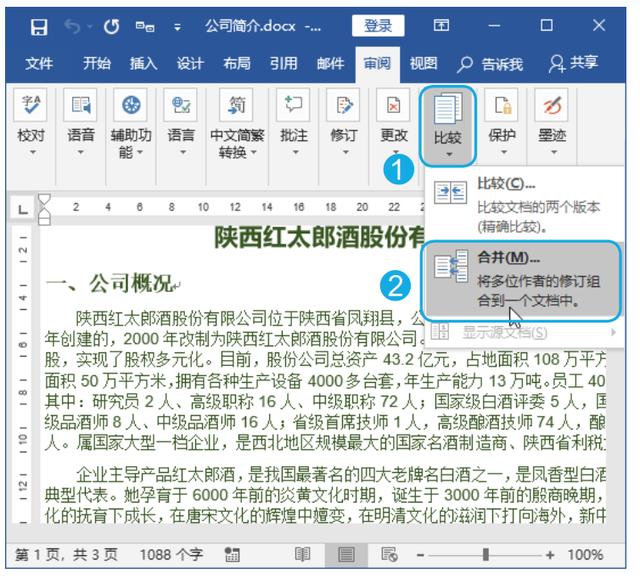The width and height of the screenshot is (640, 579).
Task: Switch to the 布局 tab
Action: pos(237,63)
